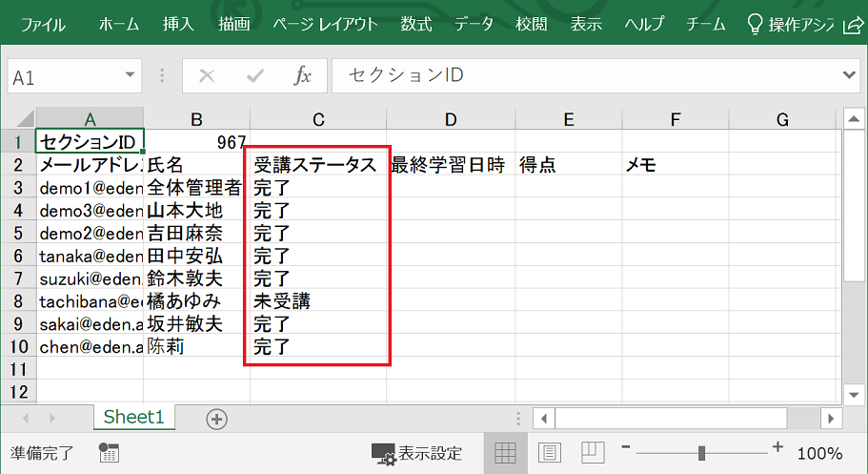Select row 8 header
The width and height of the screenshot is (868, 474).
18,301
